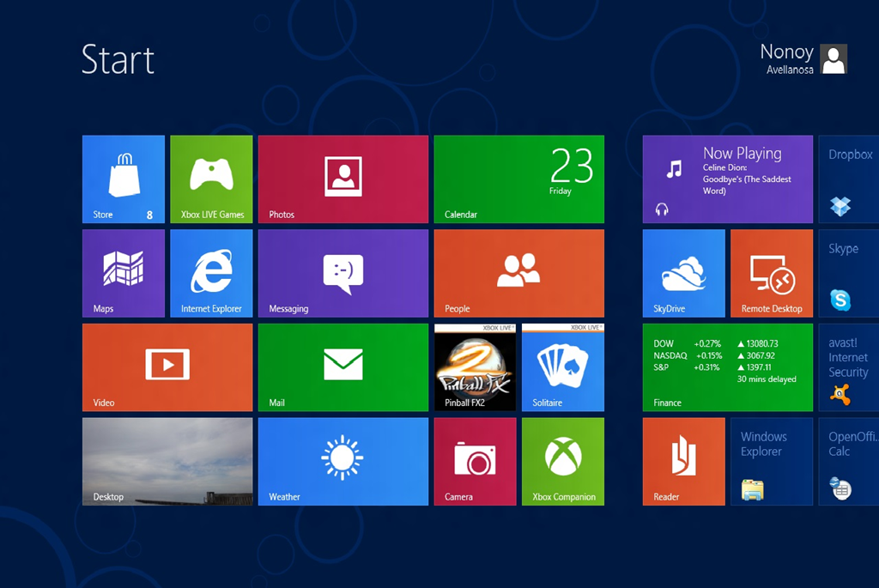
Task: Open the Camera app tile
Action: (475, 461)
